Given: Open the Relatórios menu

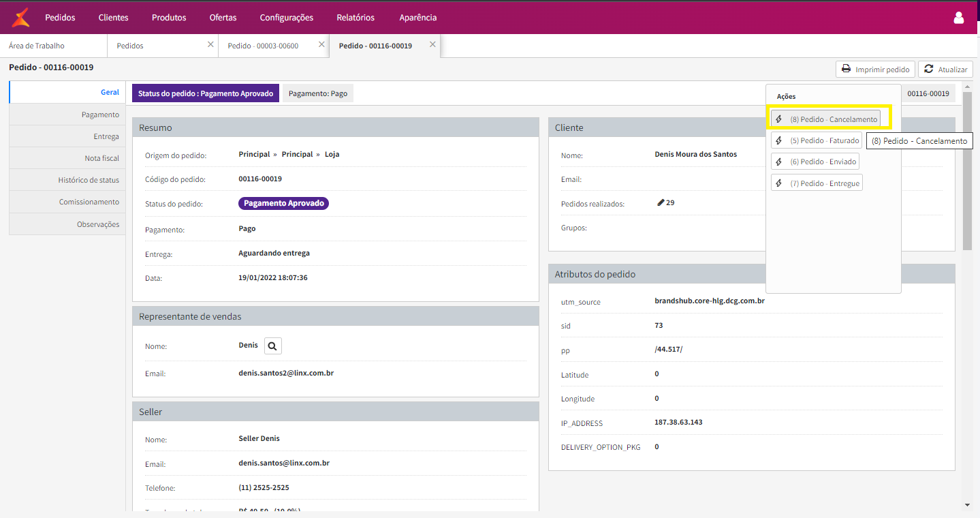Looking at the screenshot, I should 355,18.
